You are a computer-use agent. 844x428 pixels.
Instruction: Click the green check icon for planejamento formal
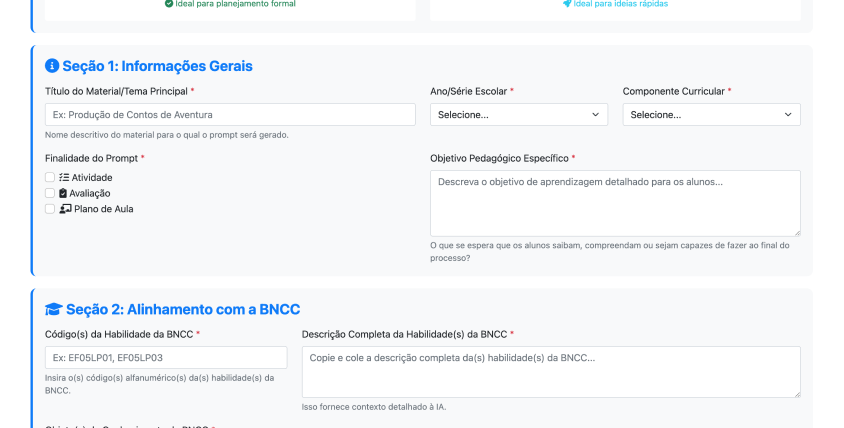coord(169,4)
